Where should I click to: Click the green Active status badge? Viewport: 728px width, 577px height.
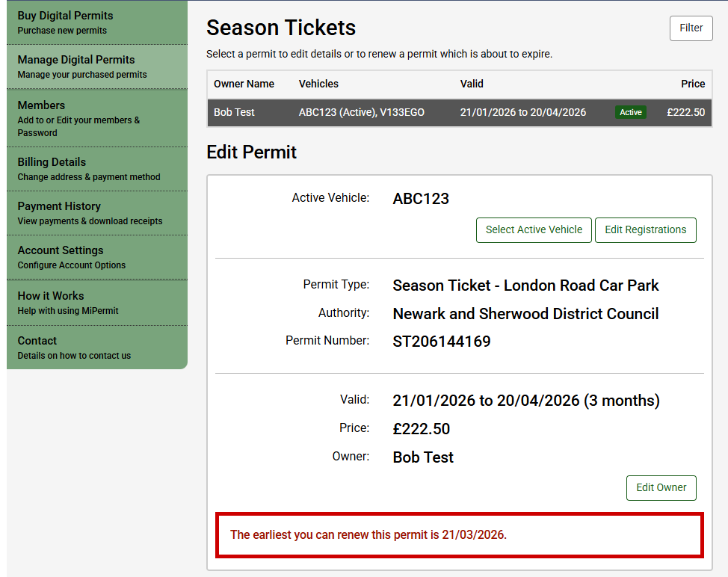pyautogui.click(x=631, y=113)
